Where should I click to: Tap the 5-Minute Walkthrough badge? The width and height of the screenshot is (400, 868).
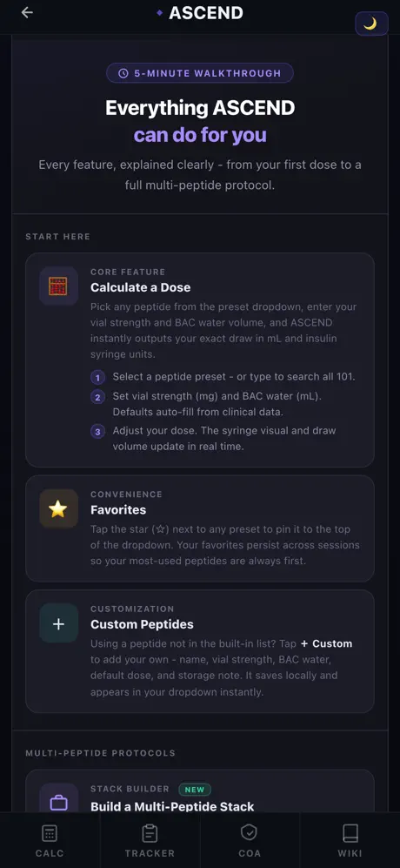200,73
